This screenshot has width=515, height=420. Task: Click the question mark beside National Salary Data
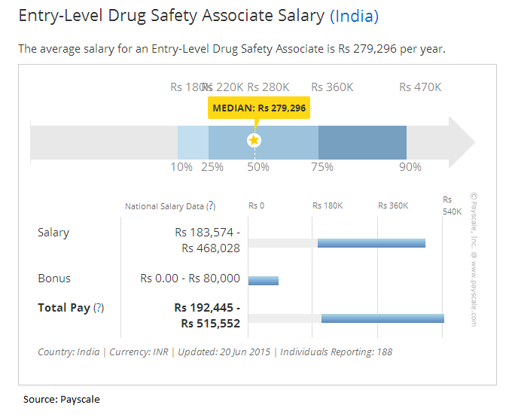211,205
